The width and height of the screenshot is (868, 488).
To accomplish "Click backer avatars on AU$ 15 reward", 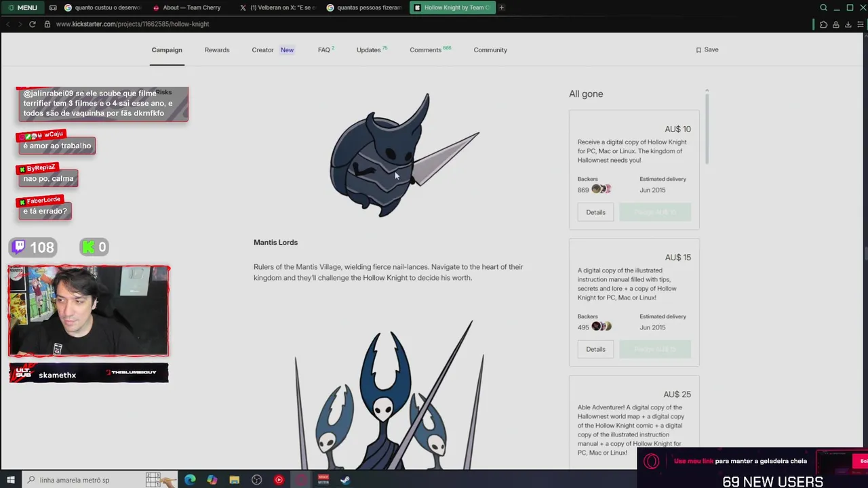I will pyautogui.click(x=601, y=326).
